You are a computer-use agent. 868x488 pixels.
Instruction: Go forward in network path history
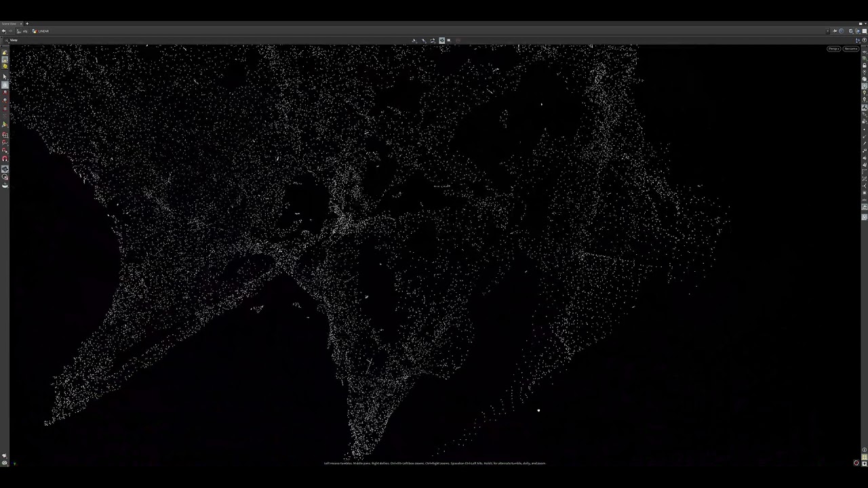10,31
